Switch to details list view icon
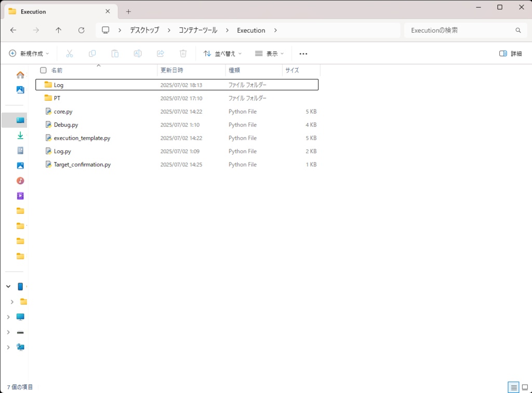This screenshot has height=393, width=532. pyautogui.click(x=514, y=387)
